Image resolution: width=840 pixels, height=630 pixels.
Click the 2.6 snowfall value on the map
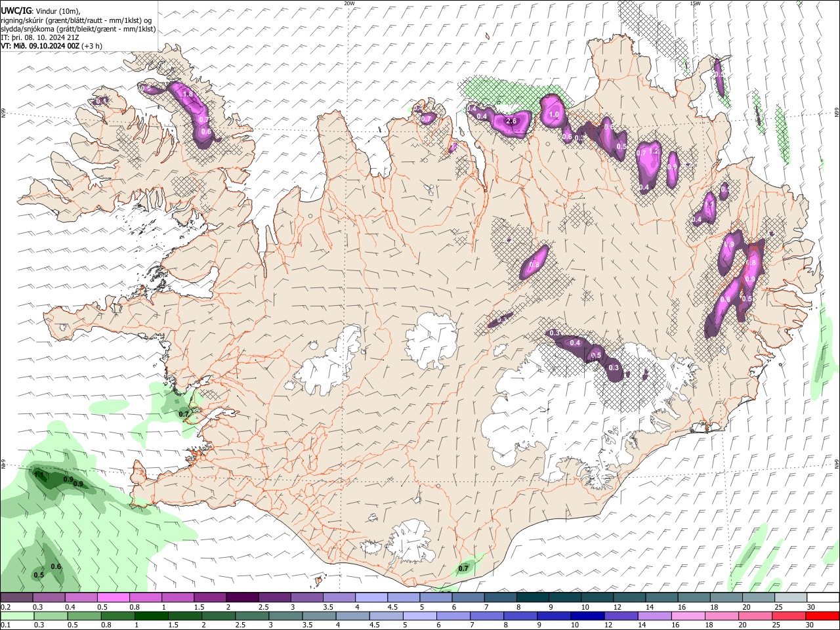click(512, 121)
